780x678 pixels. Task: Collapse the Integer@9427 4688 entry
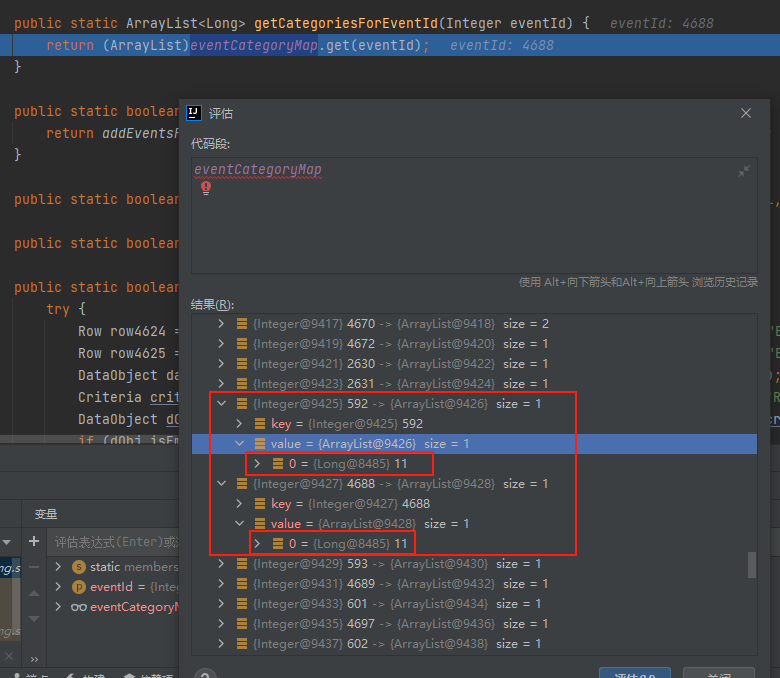[x=221, y=484]
